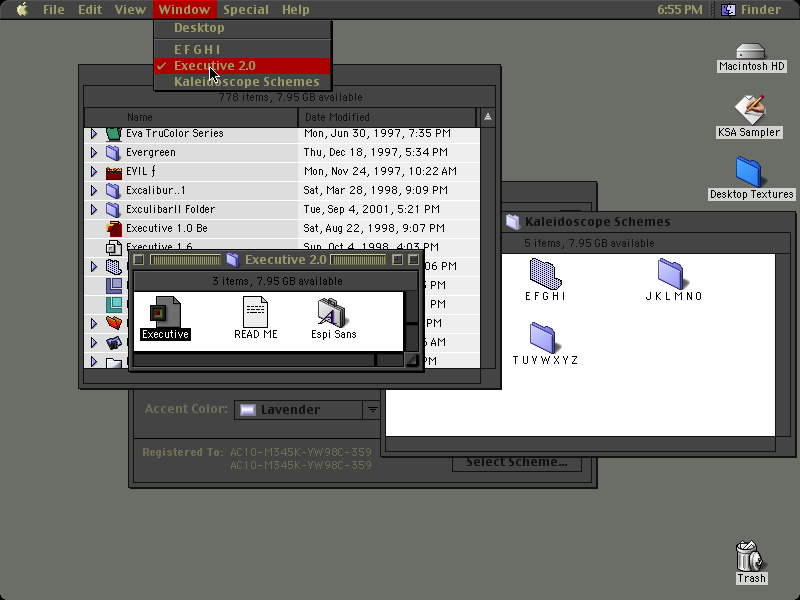Click the Registered To serial number text

(301, 459)
